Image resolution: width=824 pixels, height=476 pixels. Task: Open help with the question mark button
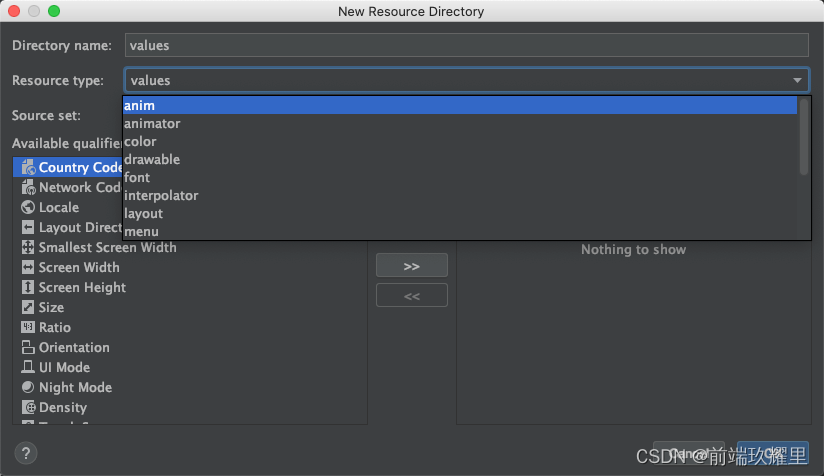[26, 453]
